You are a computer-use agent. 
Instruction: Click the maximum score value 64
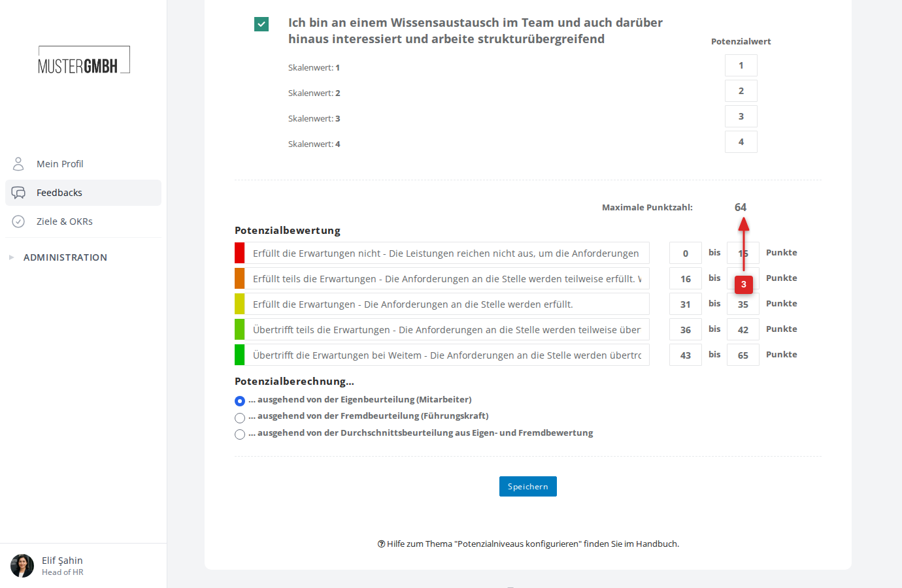click(741, 207)
